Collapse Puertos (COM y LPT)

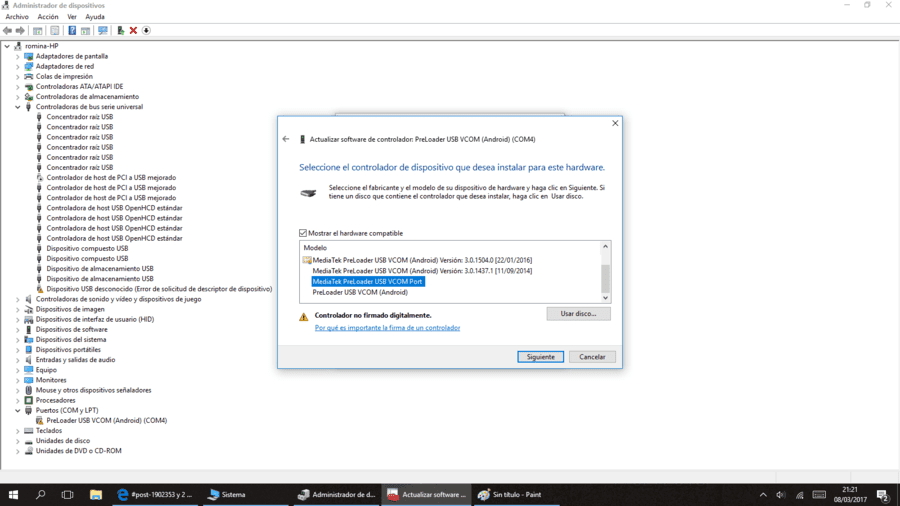(17, 410)
